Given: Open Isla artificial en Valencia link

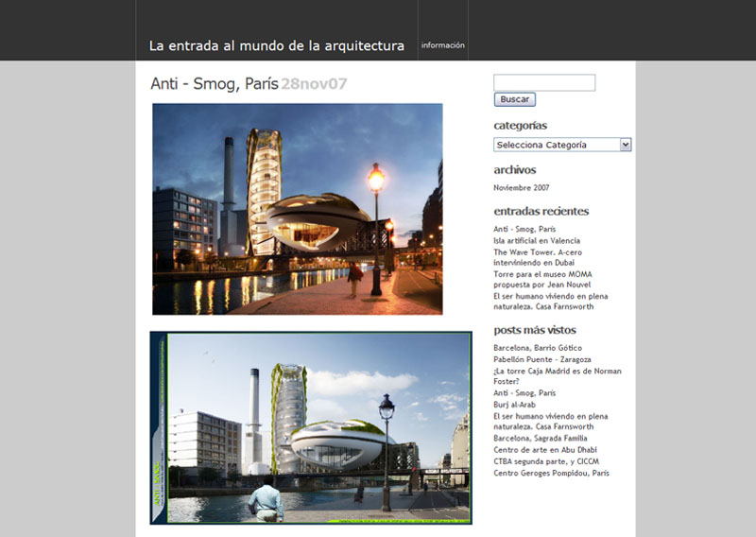Looking at the screenshot, I should 537,241.
